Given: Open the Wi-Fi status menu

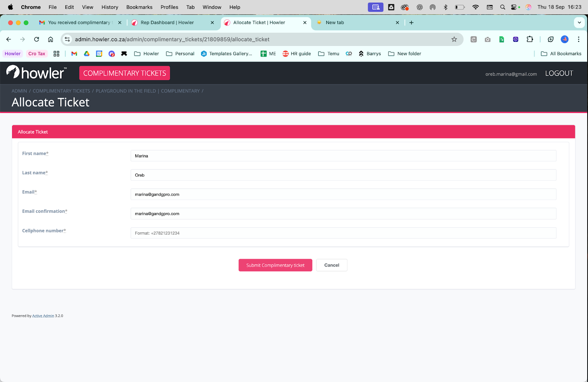Looking at the screenshot, I should 476,7.
